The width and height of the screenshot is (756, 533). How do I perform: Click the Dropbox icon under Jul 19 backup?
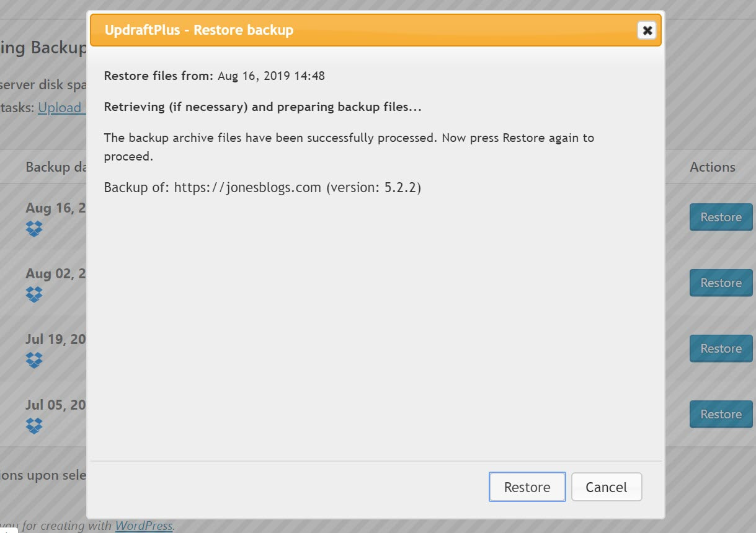tap(33, 360)
